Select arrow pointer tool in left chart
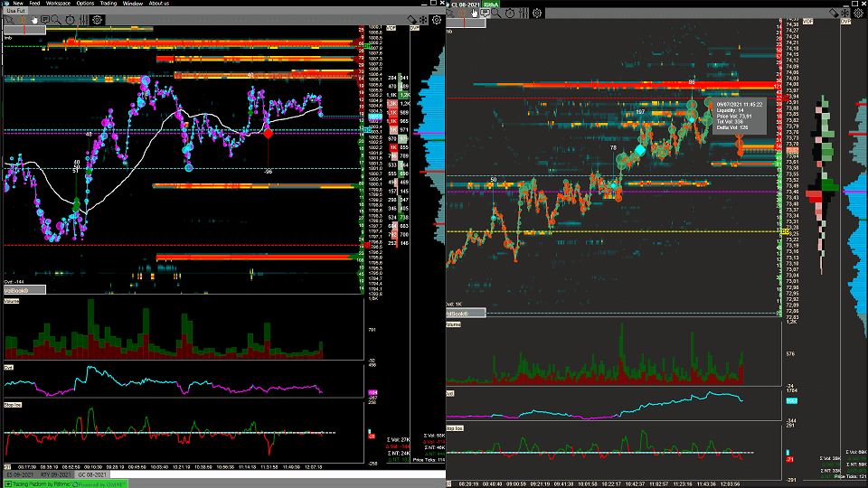This screenshot has height=488, width=868. [9, 20]
